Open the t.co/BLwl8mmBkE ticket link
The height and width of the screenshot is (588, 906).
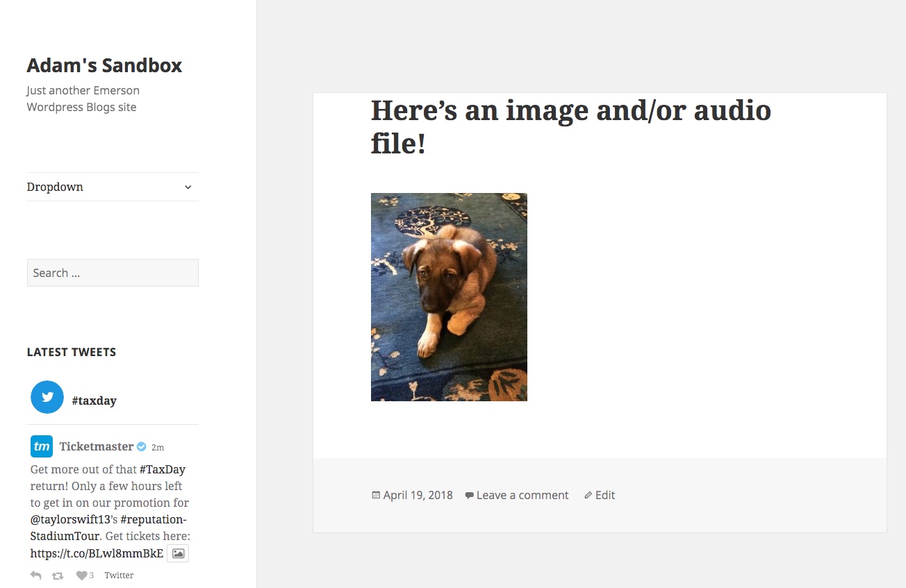97,553
